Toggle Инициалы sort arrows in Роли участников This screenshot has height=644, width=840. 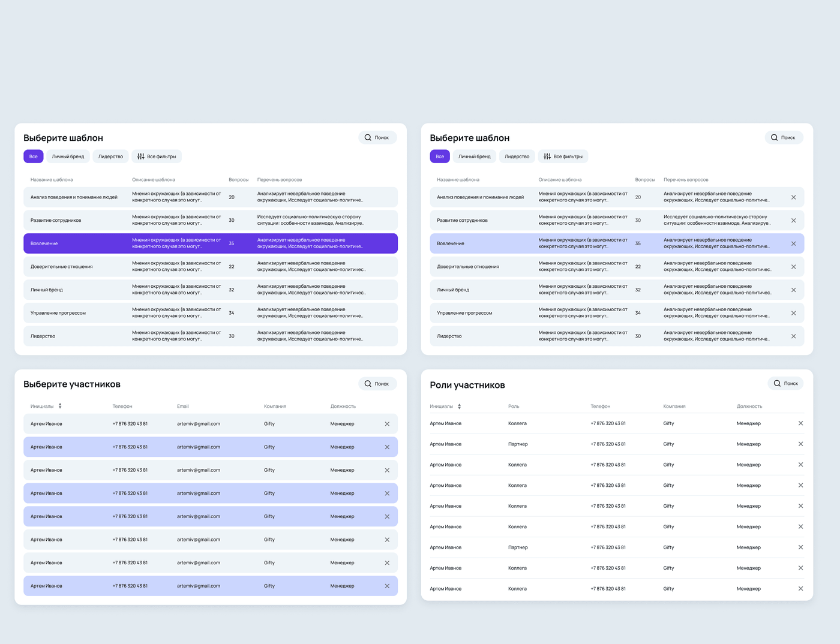tap(460, 407)
